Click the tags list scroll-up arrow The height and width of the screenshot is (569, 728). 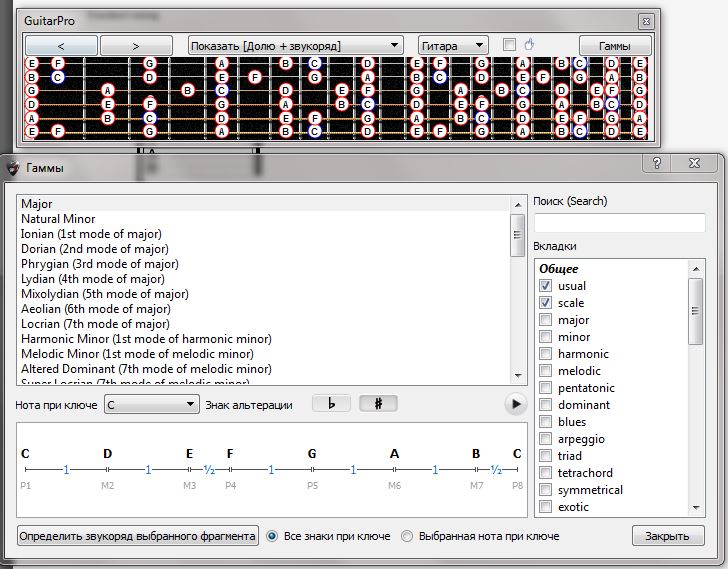696,269
